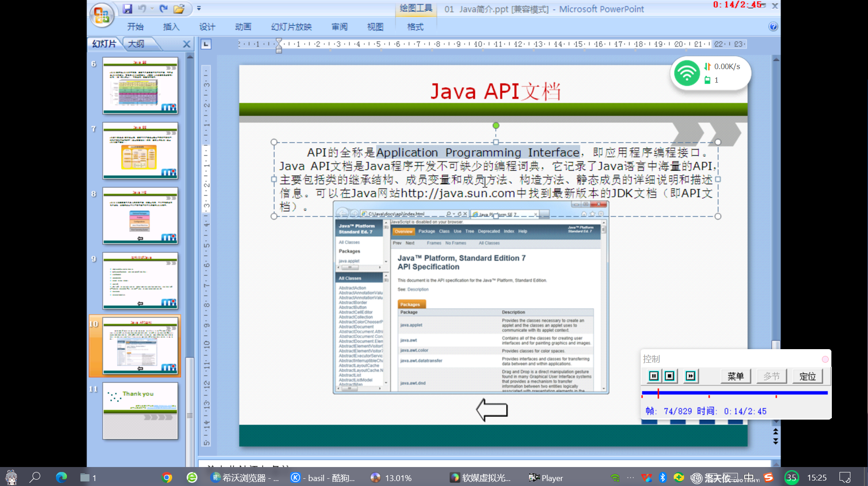Switch to the 视图 ribbon tab
Image resolution: width=868 pixels, height=486 pixels.
(375, 27)
